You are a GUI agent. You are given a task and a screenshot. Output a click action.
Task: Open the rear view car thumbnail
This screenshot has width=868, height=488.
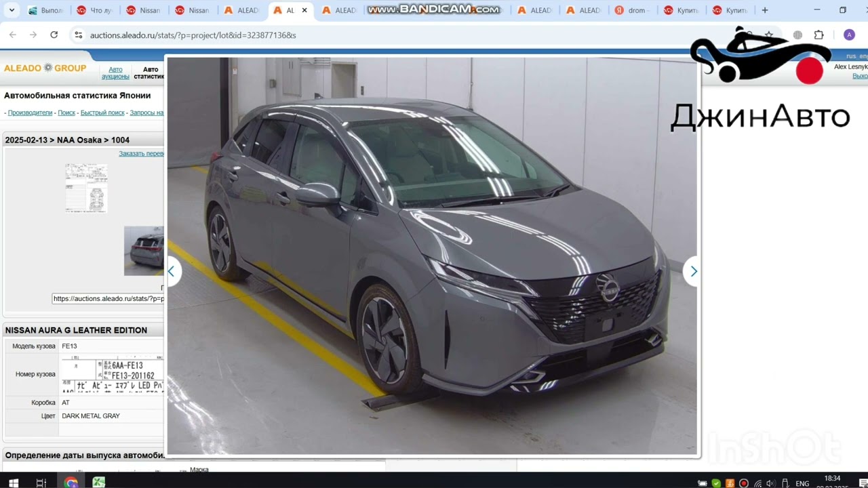coord(144,251)
